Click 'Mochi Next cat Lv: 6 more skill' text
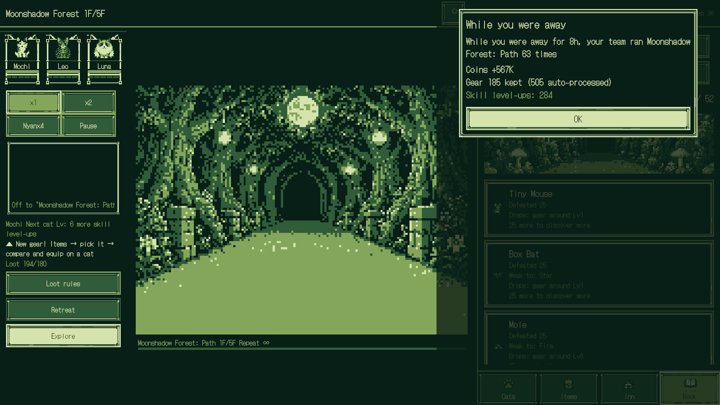The width and height of the screenshot is (720, 405). (x=58, y=229)
